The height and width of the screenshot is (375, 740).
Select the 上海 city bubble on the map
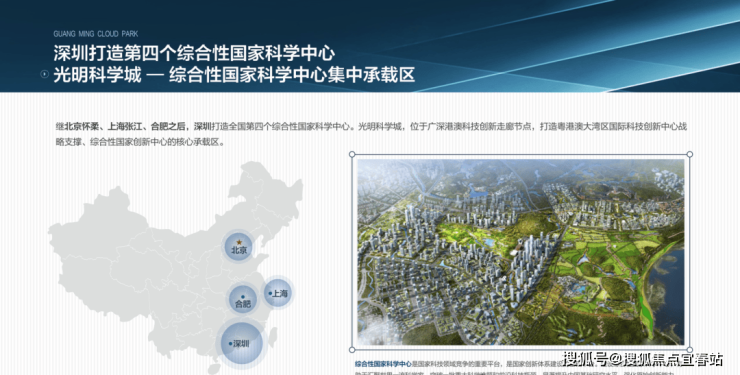[x=278, y=293]
